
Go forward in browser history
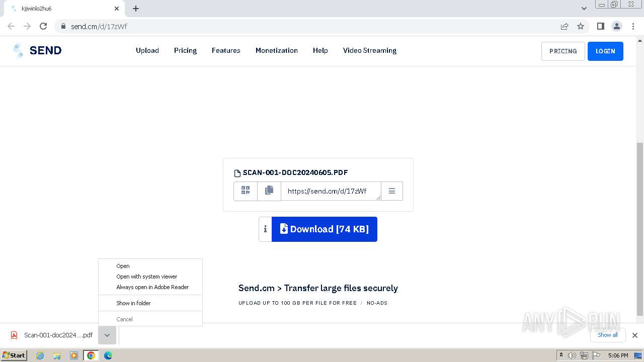(27, 26)
